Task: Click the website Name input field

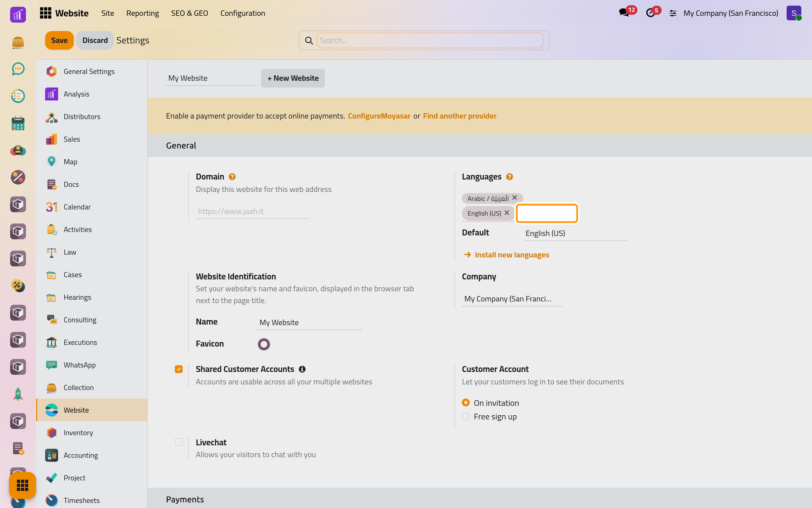Action: coord(310,323)
